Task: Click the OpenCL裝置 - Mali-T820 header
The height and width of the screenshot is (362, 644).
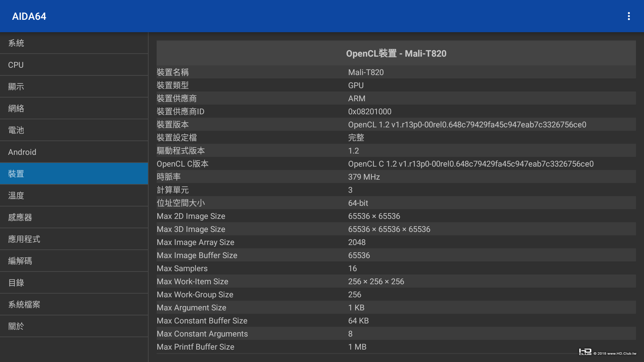Action: tap(396, 53)
